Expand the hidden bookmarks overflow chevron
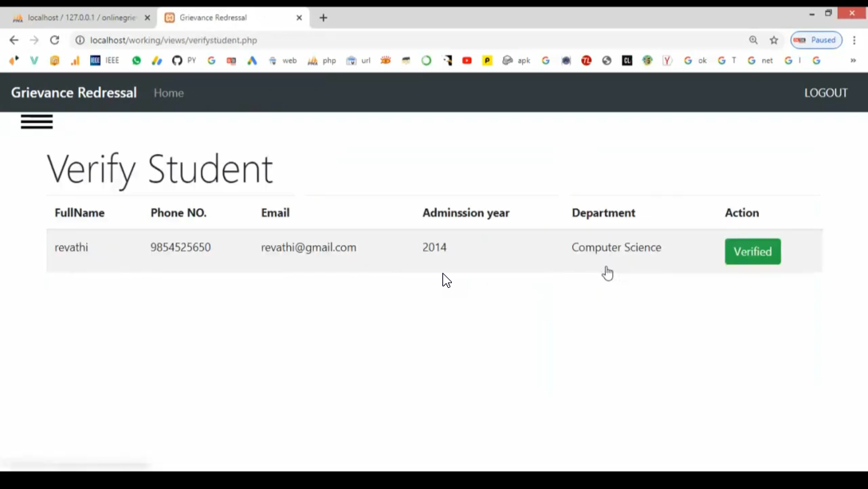 coord(853,61)
